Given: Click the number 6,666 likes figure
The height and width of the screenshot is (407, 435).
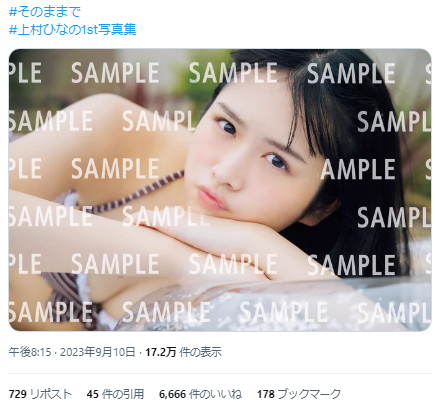Looking at the screenshot, I should 172,394.
